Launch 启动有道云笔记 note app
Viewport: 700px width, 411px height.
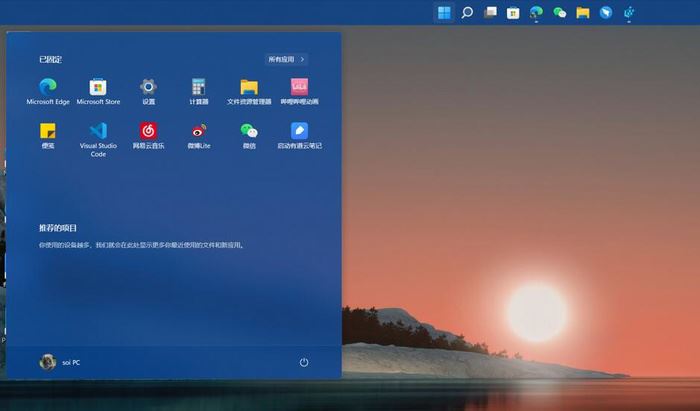[299, 132]
